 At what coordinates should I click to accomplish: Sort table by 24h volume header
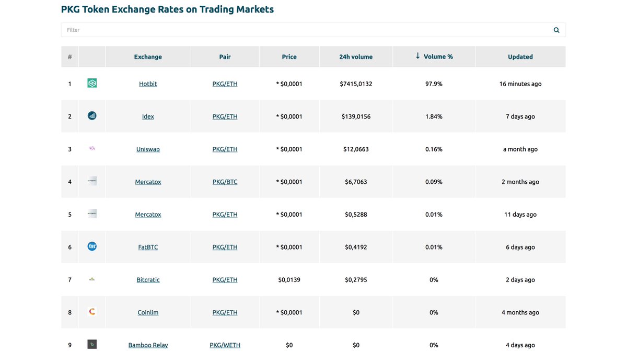(x=356, y=56)
